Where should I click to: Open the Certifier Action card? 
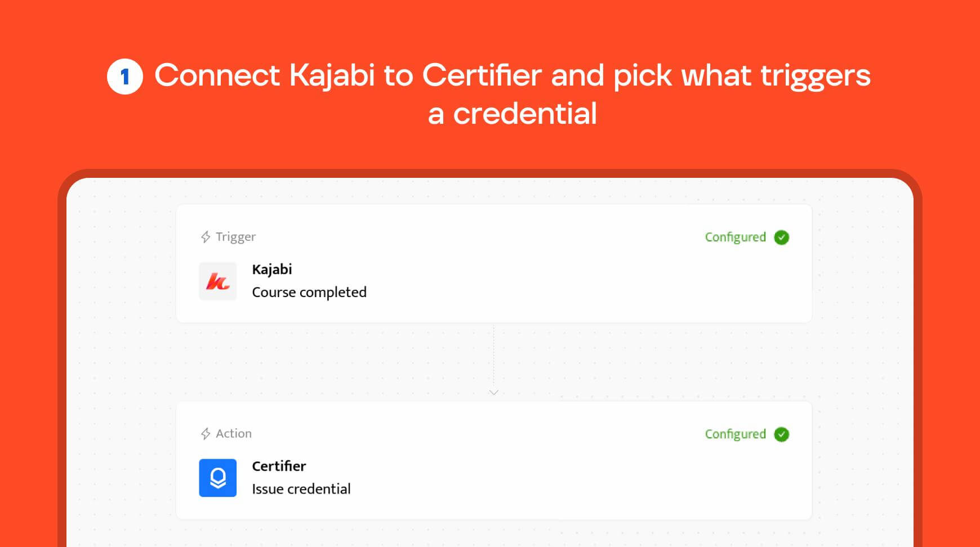(x=494, y=460)
